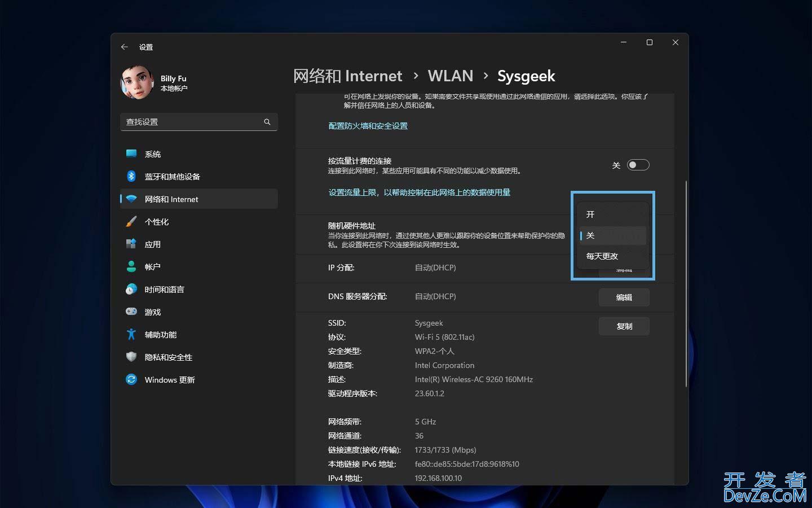The height and width of the screenshot is (508, 812).
Task: Toggle 按流量计费的连接 switch
Action: (x=638, y=165)
